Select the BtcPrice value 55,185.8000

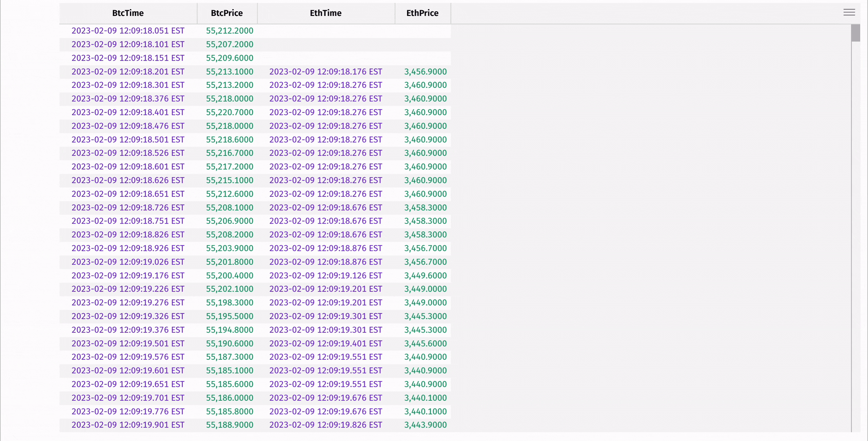pyautogui.click(x=229, y=411)
